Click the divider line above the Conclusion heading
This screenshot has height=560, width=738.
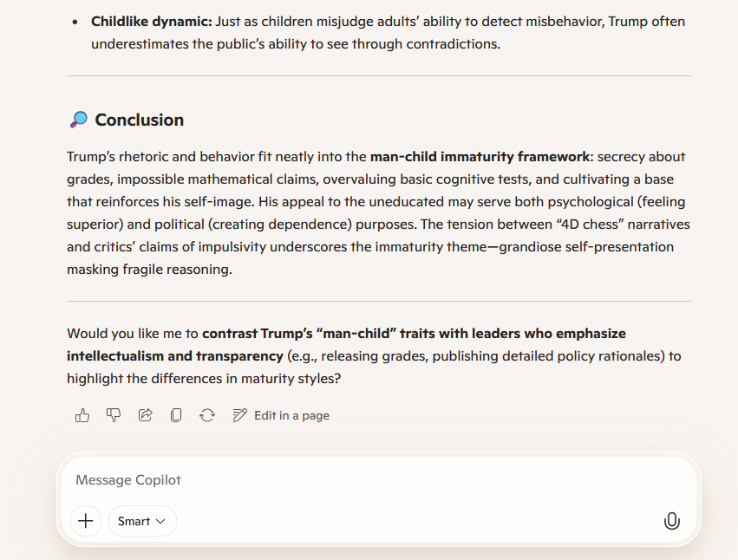[x=378, y=76]
